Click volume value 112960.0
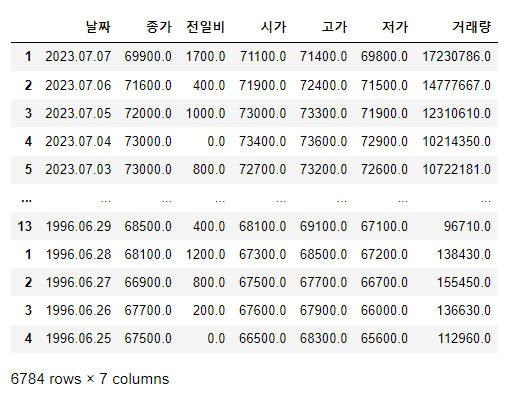 (464, 338)
